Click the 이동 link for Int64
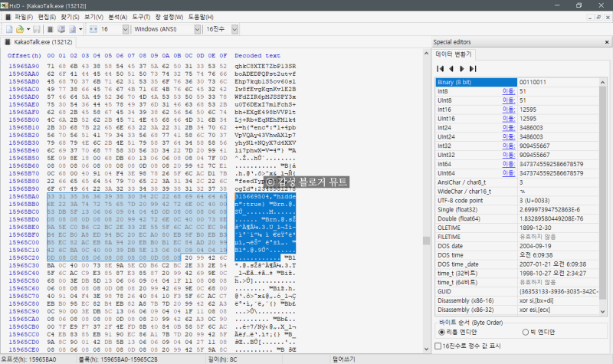This screenshot has width=613, height=364. click(509, 164)
